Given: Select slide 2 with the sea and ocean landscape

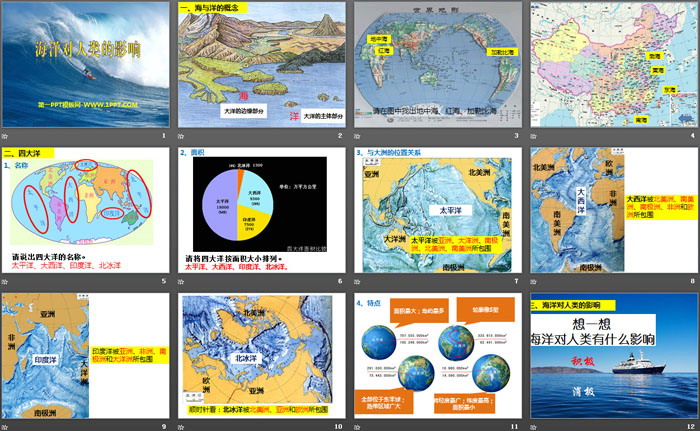Looking at the screenshot, I should [261, 64].
